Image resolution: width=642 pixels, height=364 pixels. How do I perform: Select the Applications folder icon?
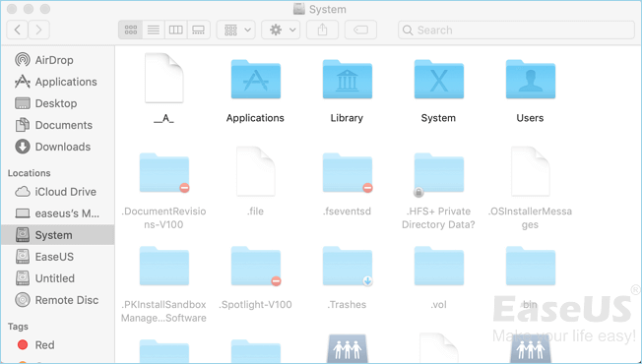point(255,80)
